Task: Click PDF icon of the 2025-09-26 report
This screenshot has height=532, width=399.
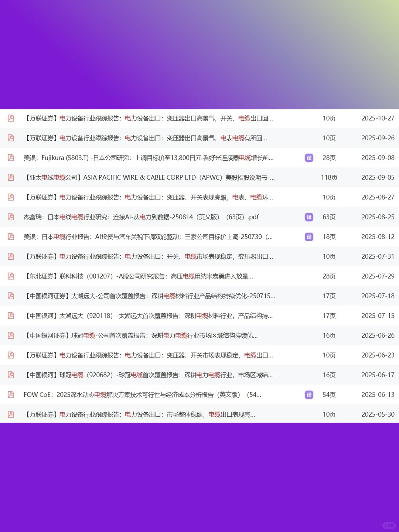Action: [x=11, y=138]
